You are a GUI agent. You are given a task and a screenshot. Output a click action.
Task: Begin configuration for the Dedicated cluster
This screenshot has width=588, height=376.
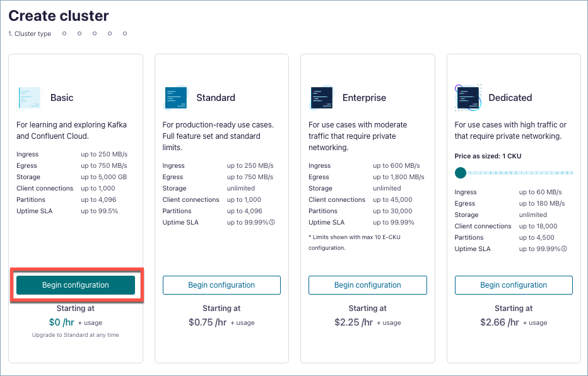point(513,285)
